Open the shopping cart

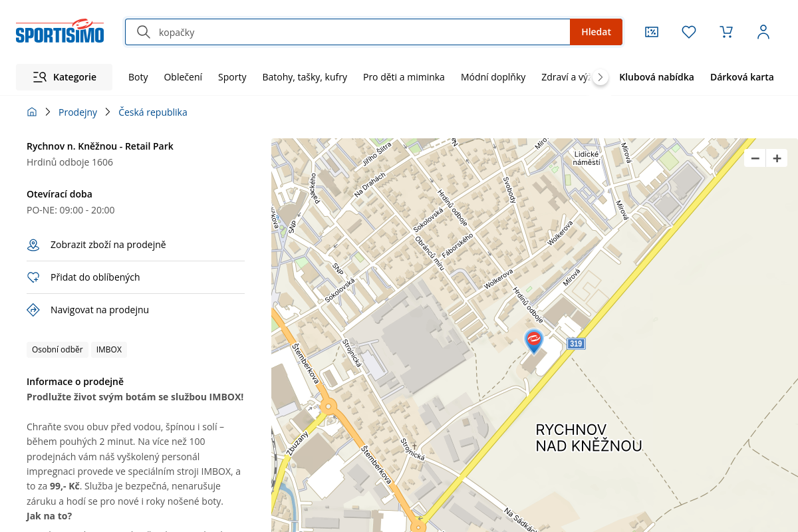[726, 32]
